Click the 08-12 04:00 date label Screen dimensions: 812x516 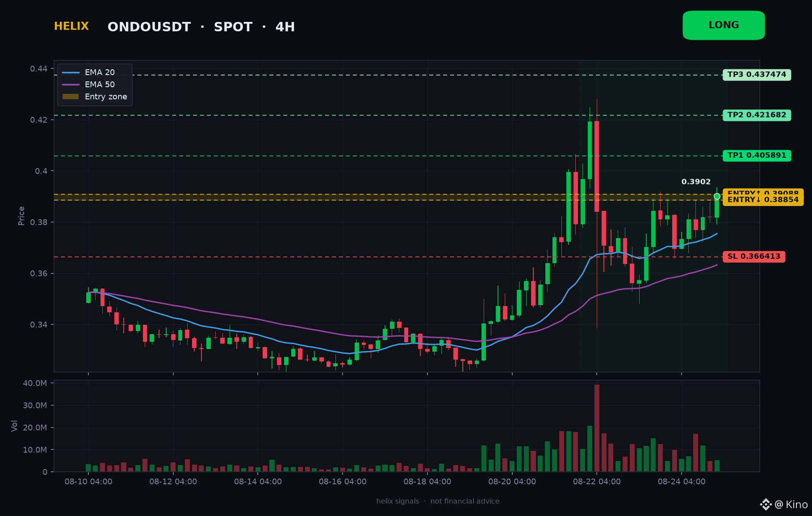173,482
